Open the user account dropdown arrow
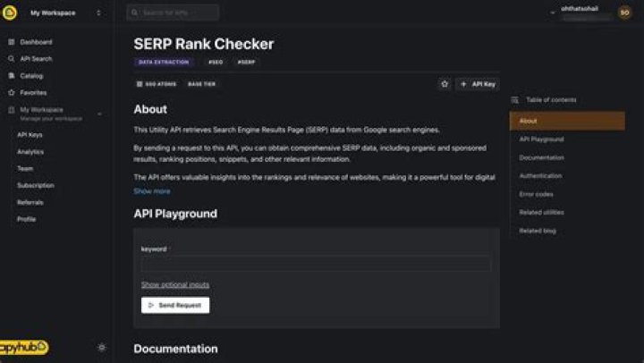644x363 pixels. (x=553, y=13)
